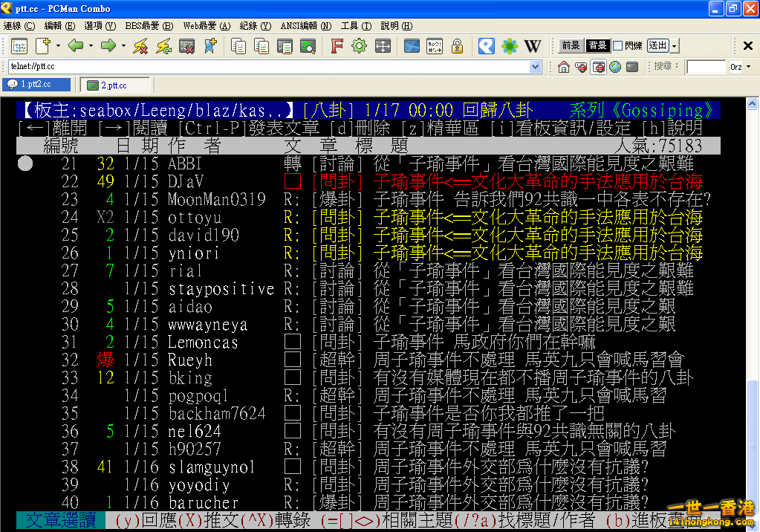
Task: Click 人氣:75183 in the header row
Action: click(x=658, y=146)
